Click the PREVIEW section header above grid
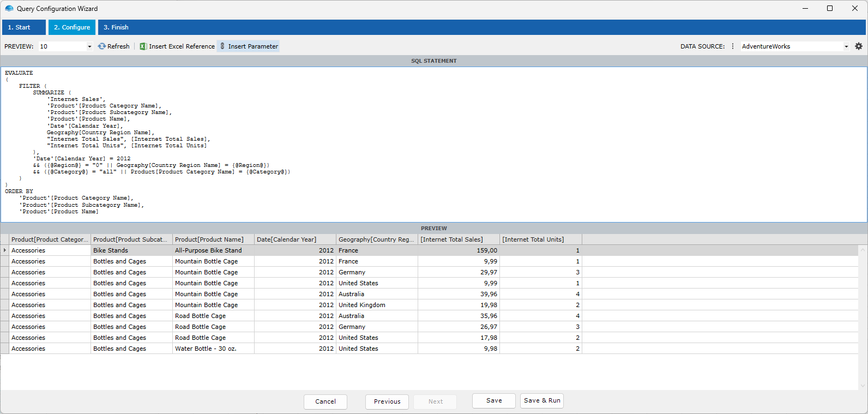Screen dimensions: 868x414 434,229
